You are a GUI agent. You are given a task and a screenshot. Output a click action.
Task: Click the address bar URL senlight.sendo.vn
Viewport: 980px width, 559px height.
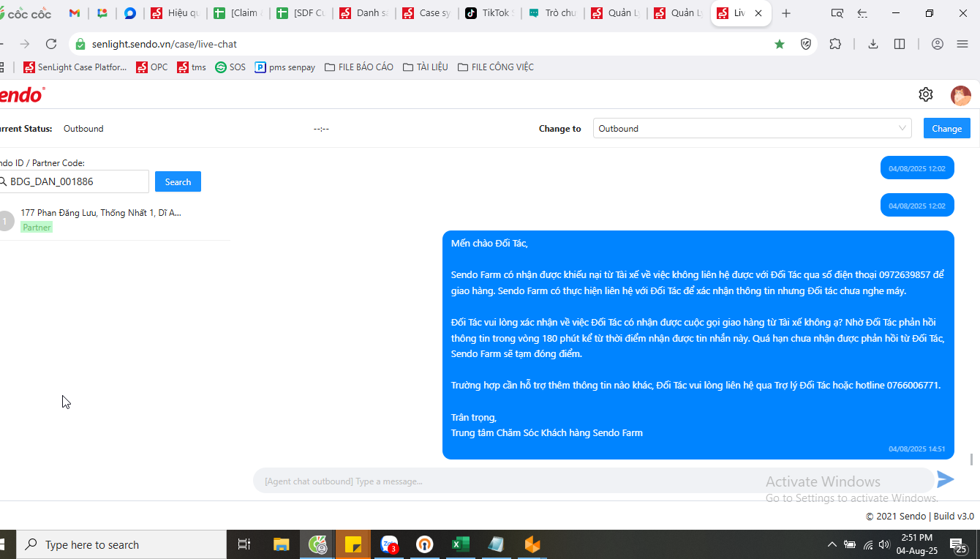165,44
